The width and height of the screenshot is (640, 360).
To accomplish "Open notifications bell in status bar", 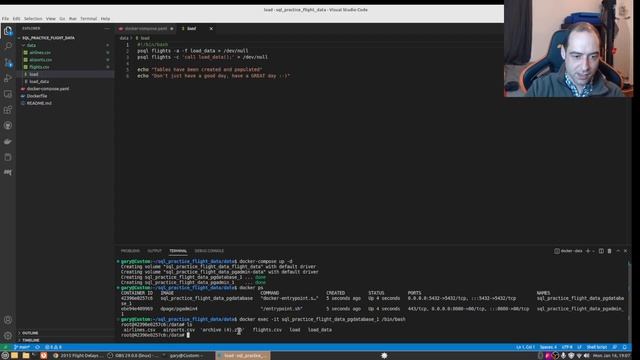I will tap(624, 347).
